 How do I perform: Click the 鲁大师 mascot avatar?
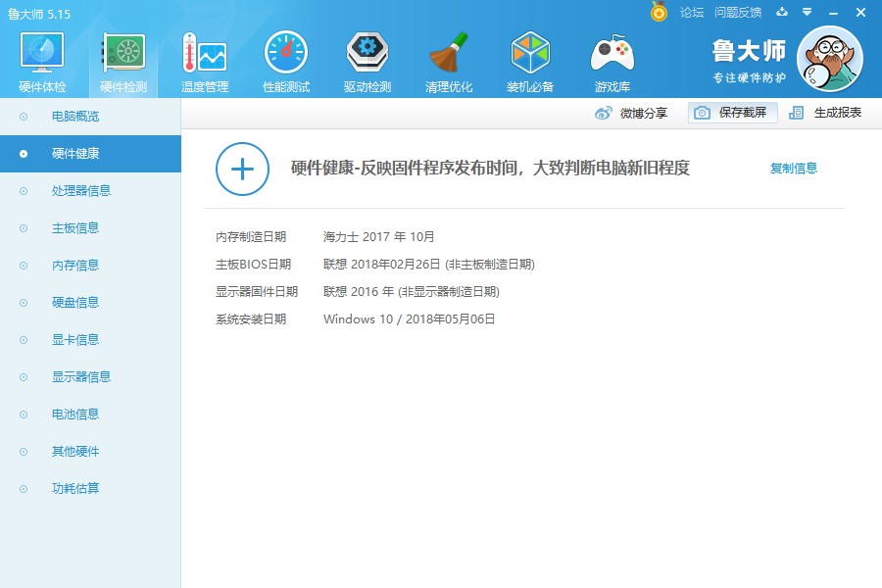click(x=830, y=59)
